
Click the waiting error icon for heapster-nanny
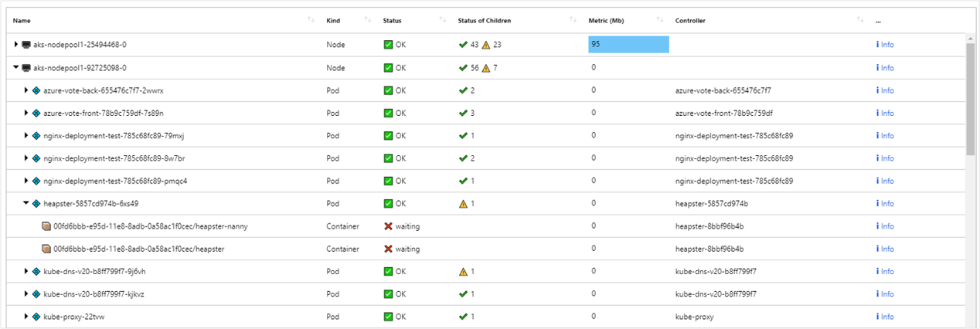(388, 226)
